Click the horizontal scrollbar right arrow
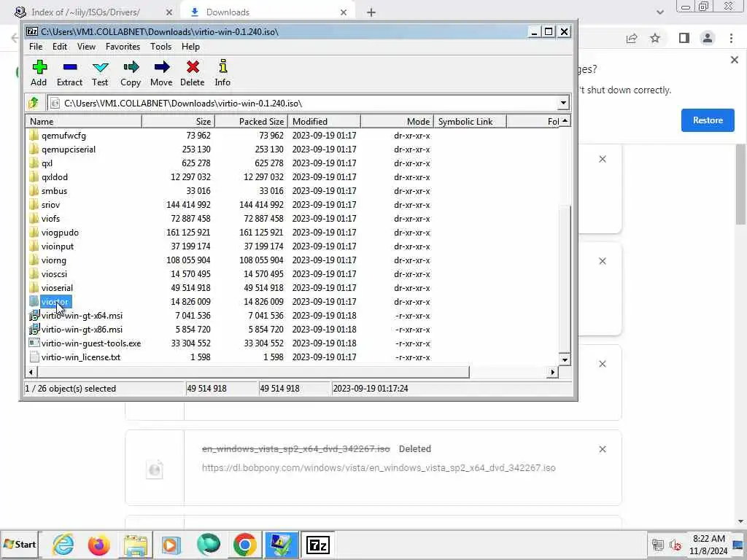747x560 pixels. [553, 373]
